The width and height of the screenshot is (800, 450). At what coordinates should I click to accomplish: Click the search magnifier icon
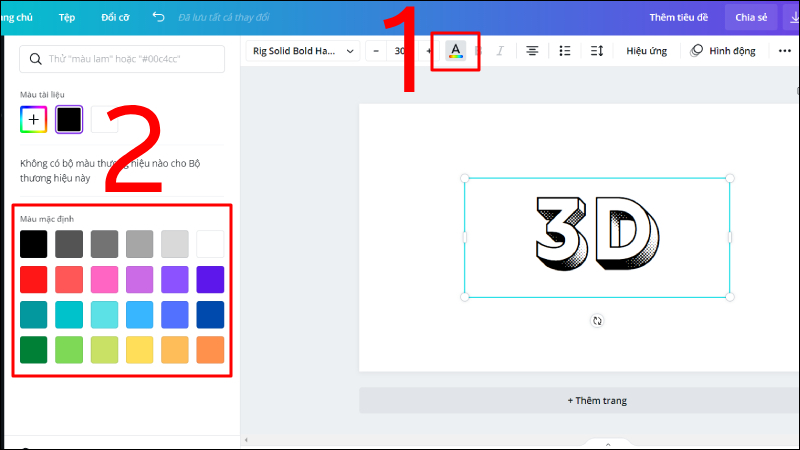click(35, 59)
